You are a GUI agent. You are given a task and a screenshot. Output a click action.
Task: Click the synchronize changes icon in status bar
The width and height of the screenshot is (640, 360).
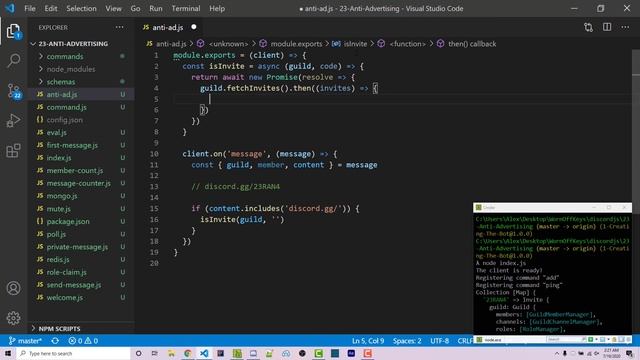click(x=55, y=340)
